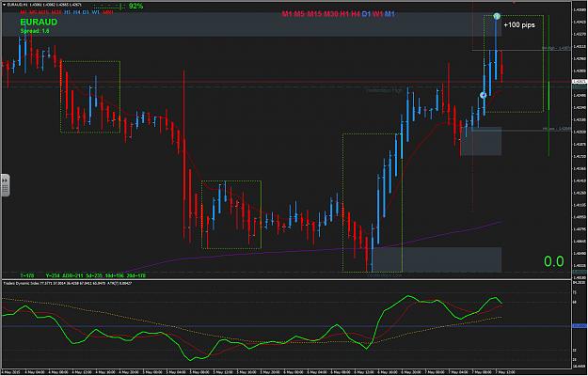
Task: Click the Y=234 statistic in the green range row
Action: pos(53,275)
